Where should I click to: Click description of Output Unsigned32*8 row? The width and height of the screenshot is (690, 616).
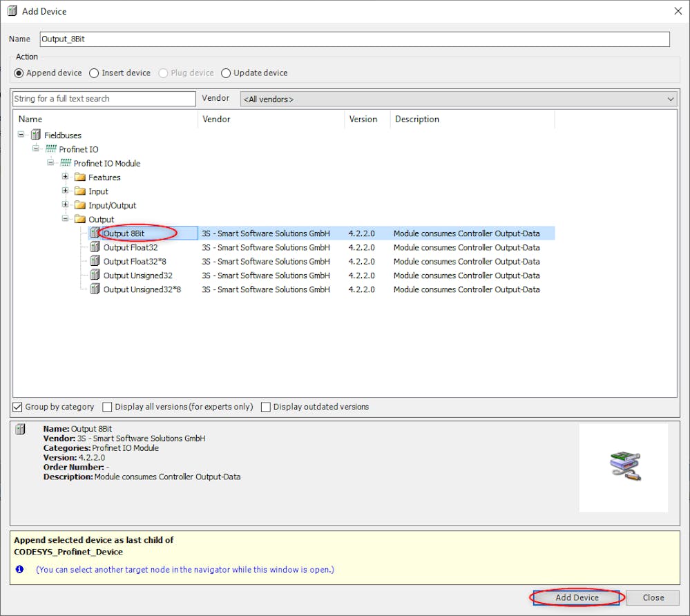(466, 289)
